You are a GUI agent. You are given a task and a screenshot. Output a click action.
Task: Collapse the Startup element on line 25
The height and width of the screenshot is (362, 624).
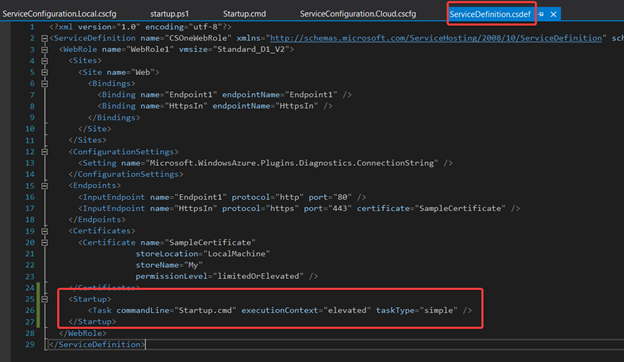click(45, 299)
